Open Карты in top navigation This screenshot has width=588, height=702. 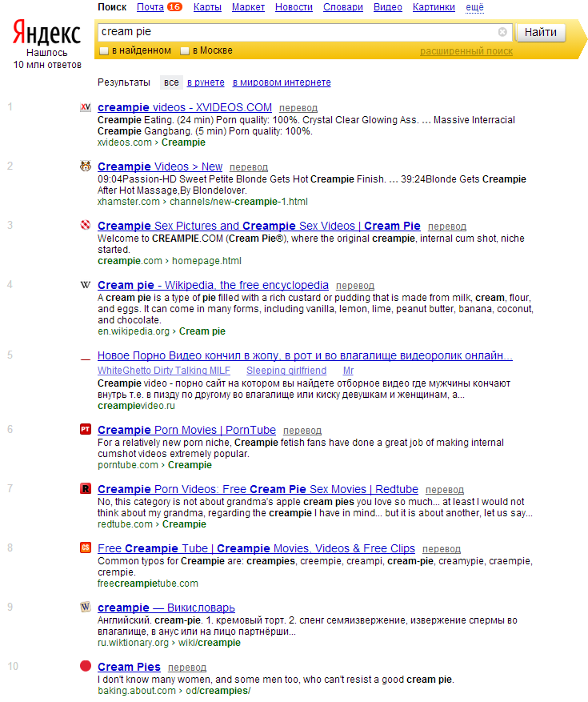[207, 7]
